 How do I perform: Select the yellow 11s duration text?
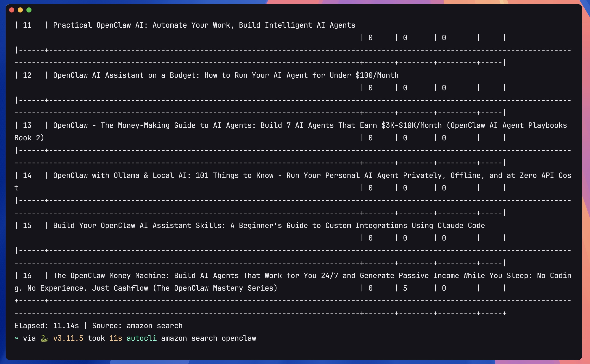[x=115, y=338]
